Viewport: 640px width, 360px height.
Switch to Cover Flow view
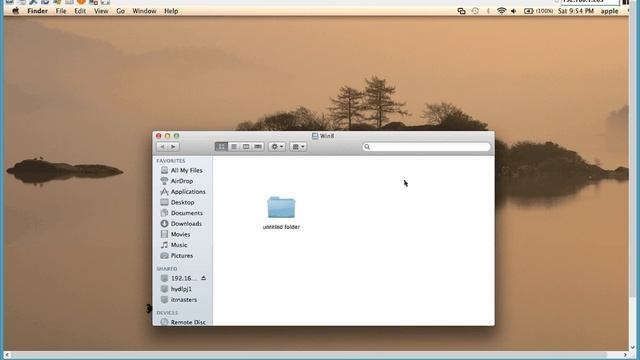258,147
